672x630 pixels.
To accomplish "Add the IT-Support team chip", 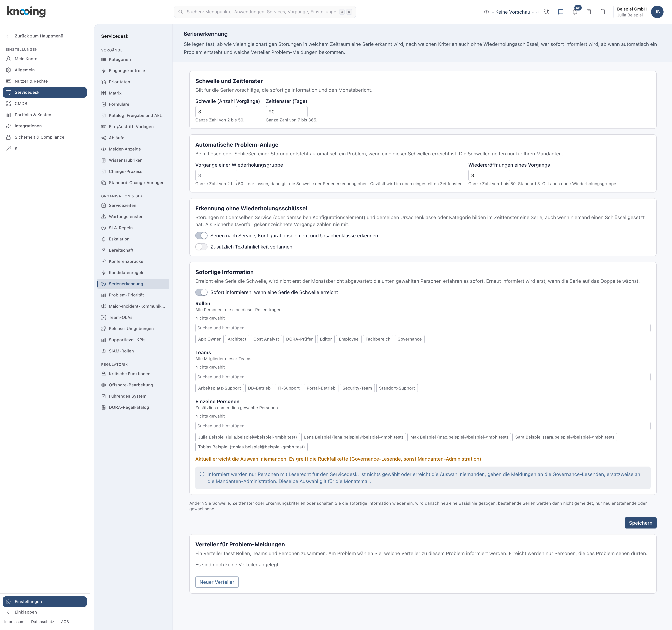I will (x=288, y=388).
